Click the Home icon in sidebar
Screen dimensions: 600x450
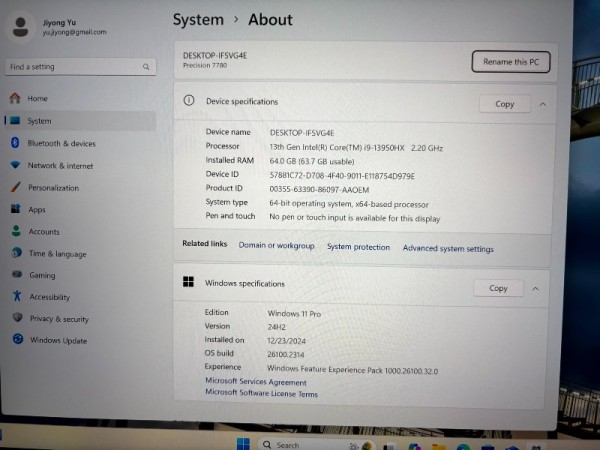pos(15,98)
